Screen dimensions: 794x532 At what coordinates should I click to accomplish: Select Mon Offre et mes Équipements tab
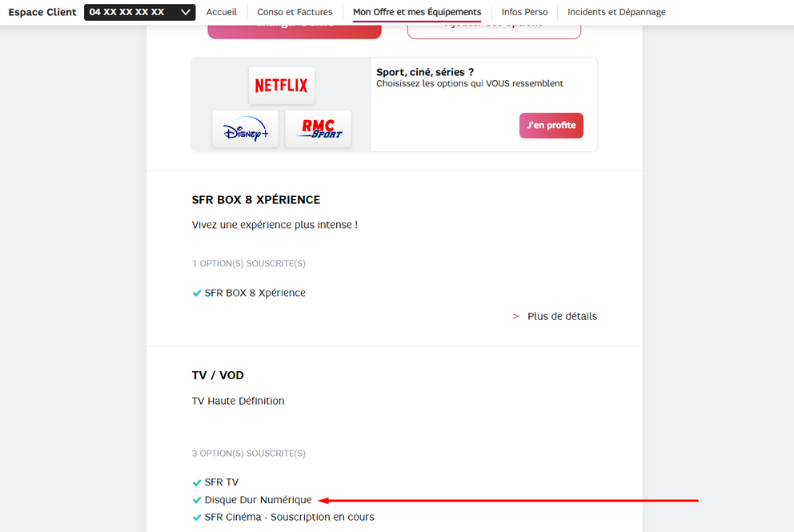[x=417, y=12]
